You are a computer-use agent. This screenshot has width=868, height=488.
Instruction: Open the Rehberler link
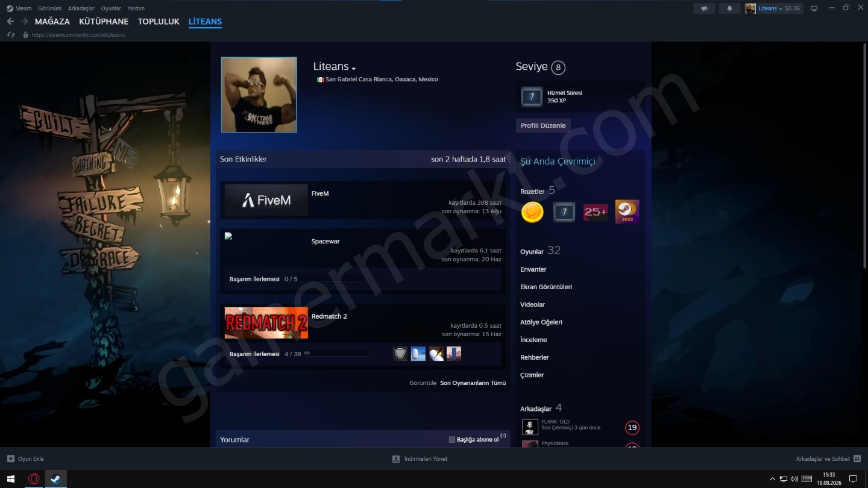point(535,357)
